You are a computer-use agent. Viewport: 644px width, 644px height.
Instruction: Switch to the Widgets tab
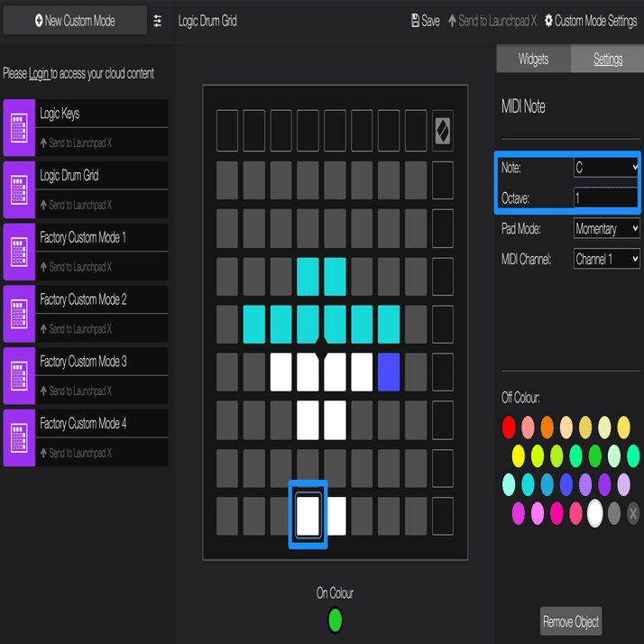click(x=534, y=59)
